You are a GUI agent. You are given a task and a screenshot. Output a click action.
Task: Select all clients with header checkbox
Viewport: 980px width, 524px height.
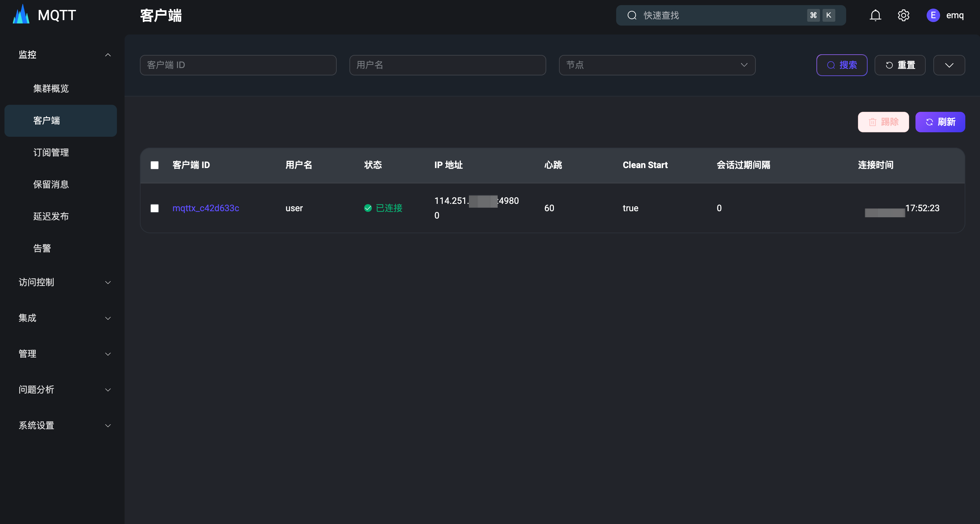pos(155,165)
